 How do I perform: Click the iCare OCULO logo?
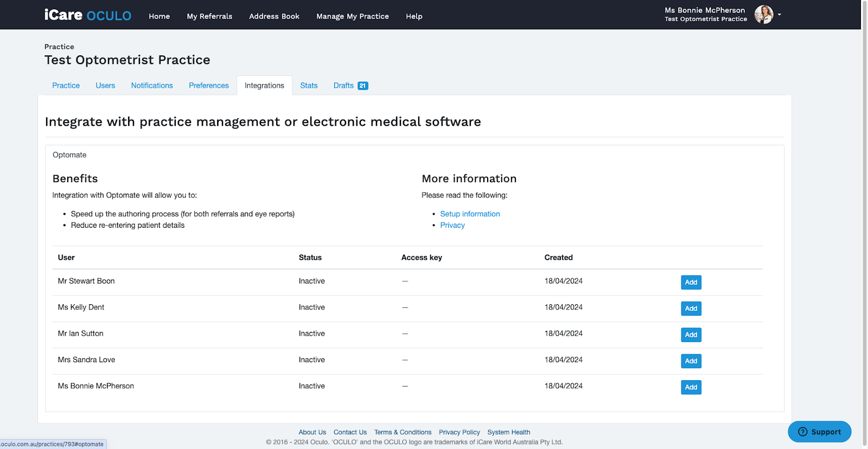tap(88, 15)
